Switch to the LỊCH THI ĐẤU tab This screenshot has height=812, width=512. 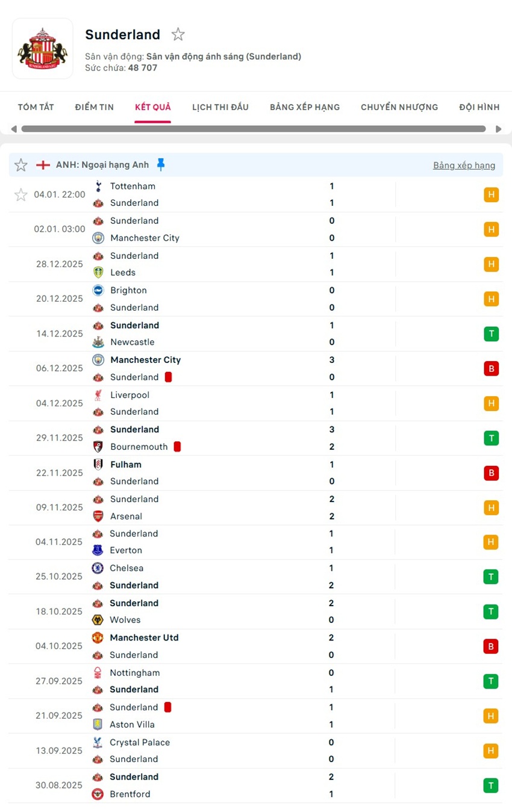coord(220,107)
